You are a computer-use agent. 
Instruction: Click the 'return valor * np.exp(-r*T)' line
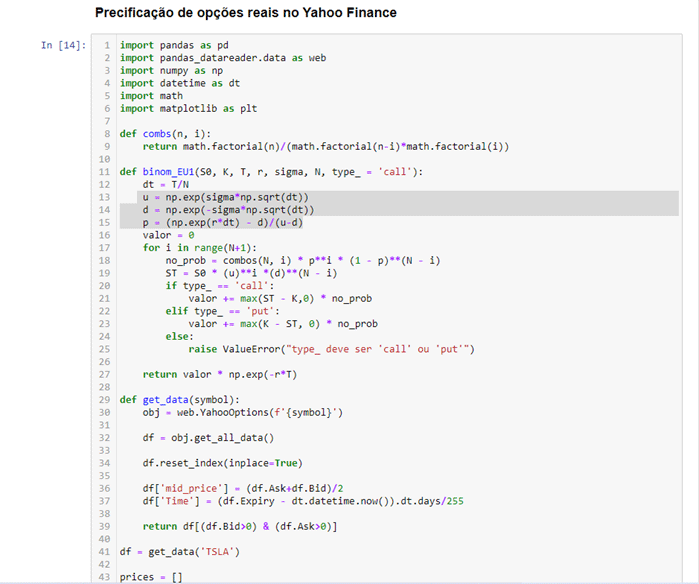coord(219,374)
